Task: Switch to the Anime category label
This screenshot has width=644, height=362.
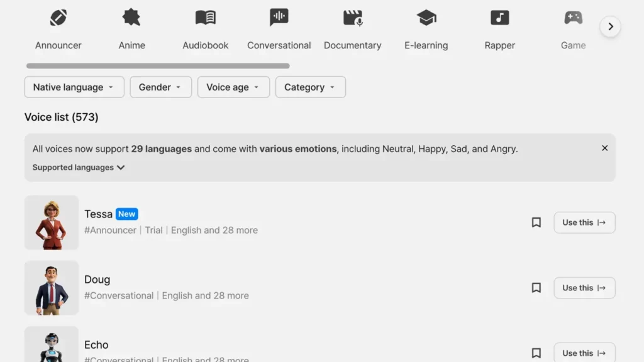Action: tap(132, 45)
